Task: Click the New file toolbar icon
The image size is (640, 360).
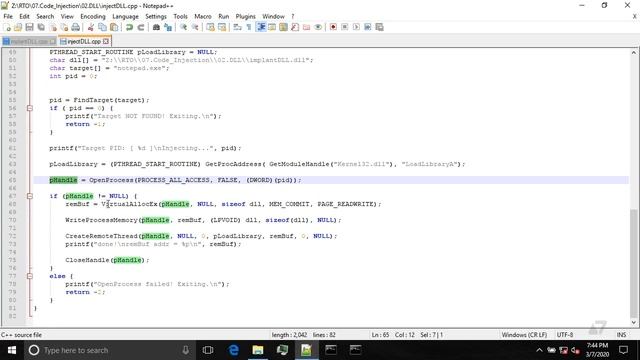Action: click(7, 27)
